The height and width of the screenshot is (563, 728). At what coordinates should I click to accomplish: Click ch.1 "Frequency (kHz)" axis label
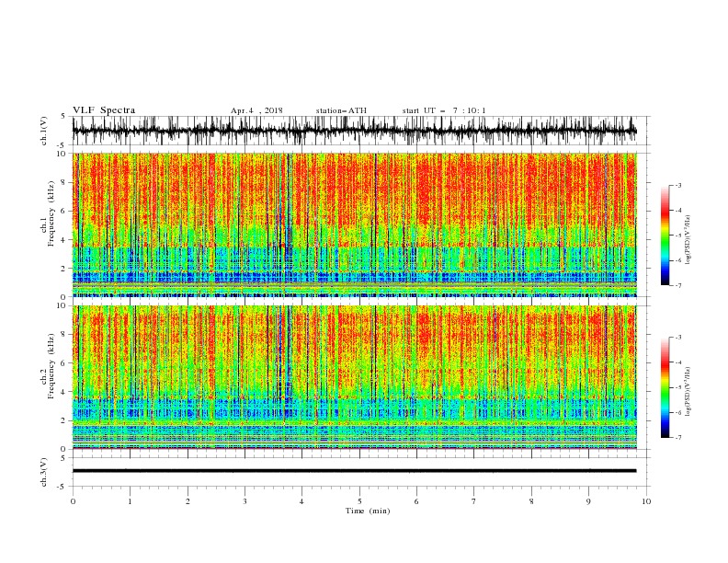(x=51, y=214)
